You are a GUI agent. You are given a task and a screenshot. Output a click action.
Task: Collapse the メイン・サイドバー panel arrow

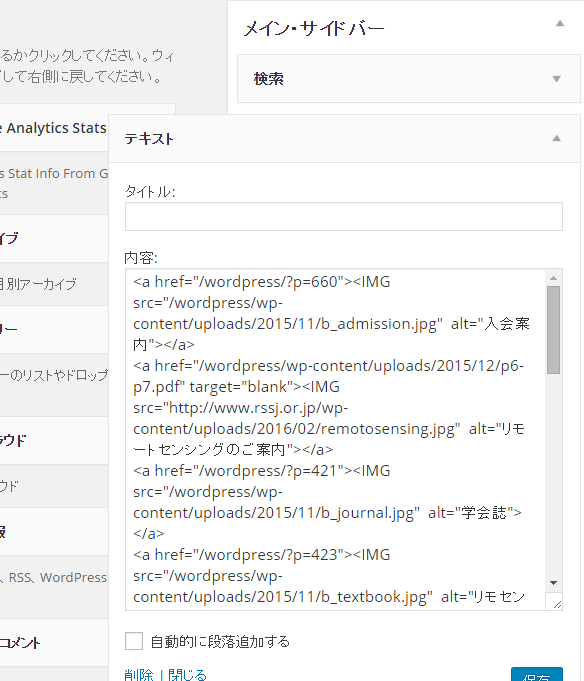[x=560, y=23]
